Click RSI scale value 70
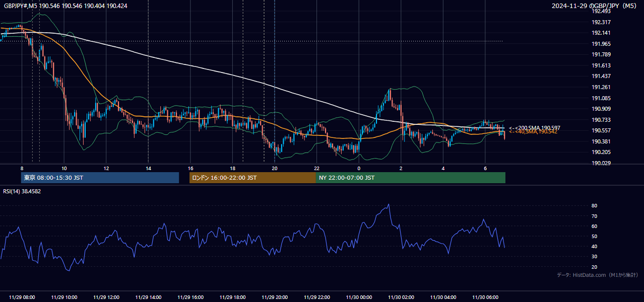This screenshot has height=302, width=644. coord(594,216)
